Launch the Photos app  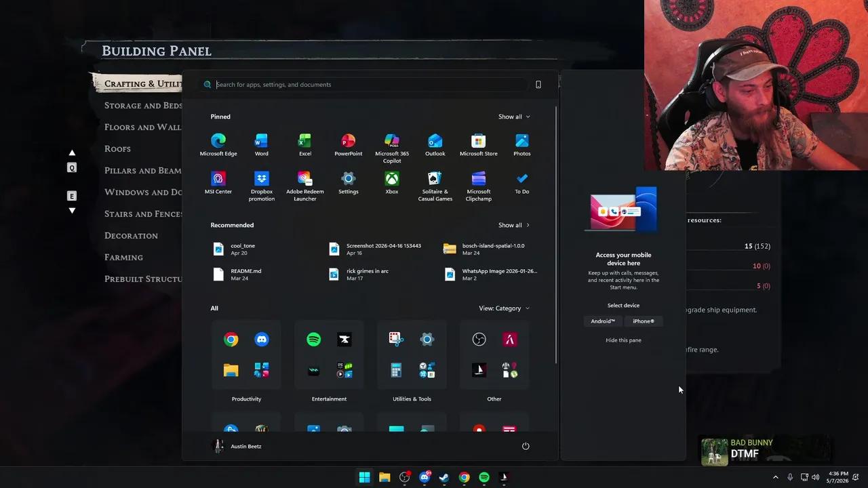click(522, 145)
